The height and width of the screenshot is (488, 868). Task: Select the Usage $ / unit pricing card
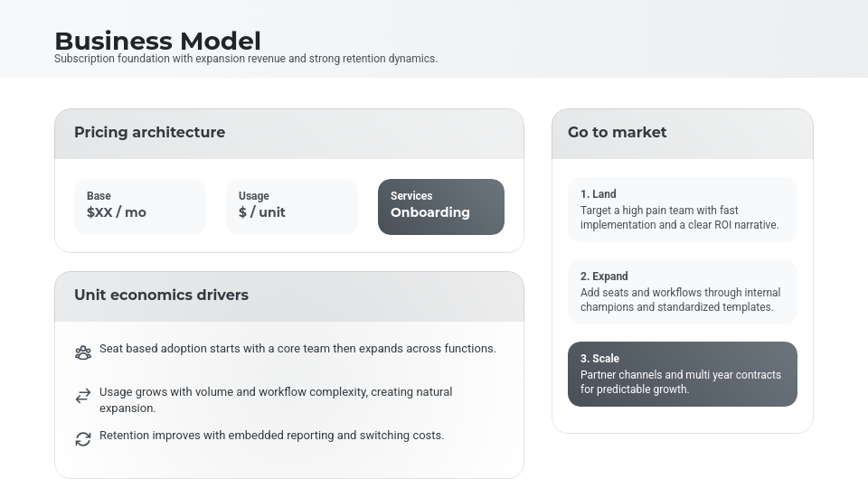click(x=292, y=206)
